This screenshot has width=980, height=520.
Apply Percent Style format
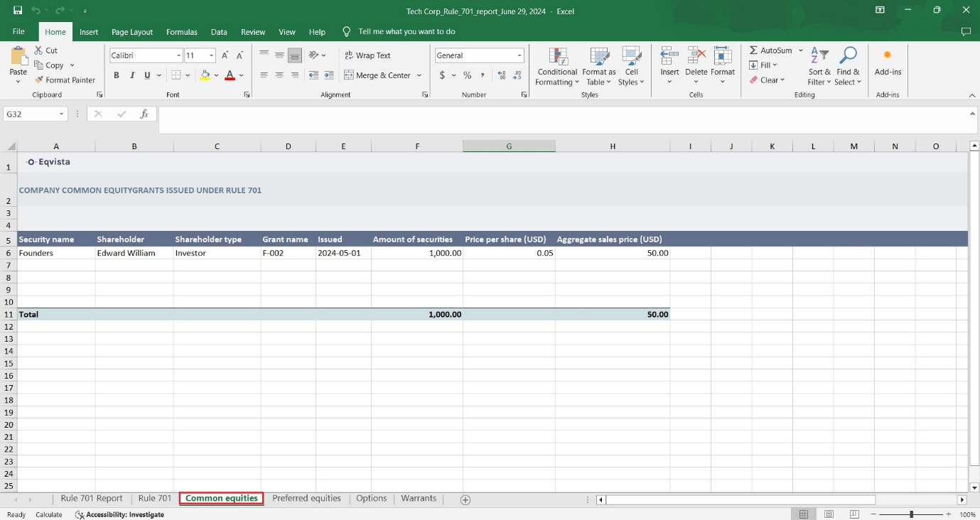click(x=467, y=75)
